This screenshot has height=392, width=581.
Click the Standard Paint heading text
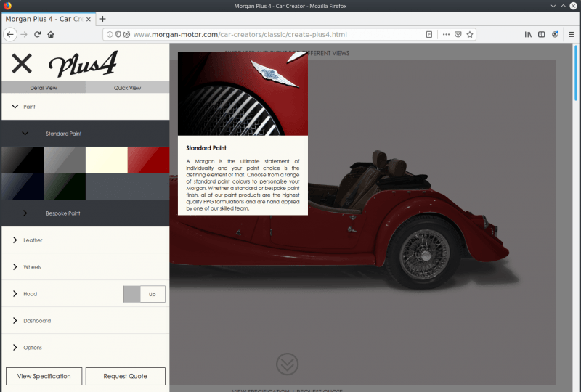pos(206,148)
